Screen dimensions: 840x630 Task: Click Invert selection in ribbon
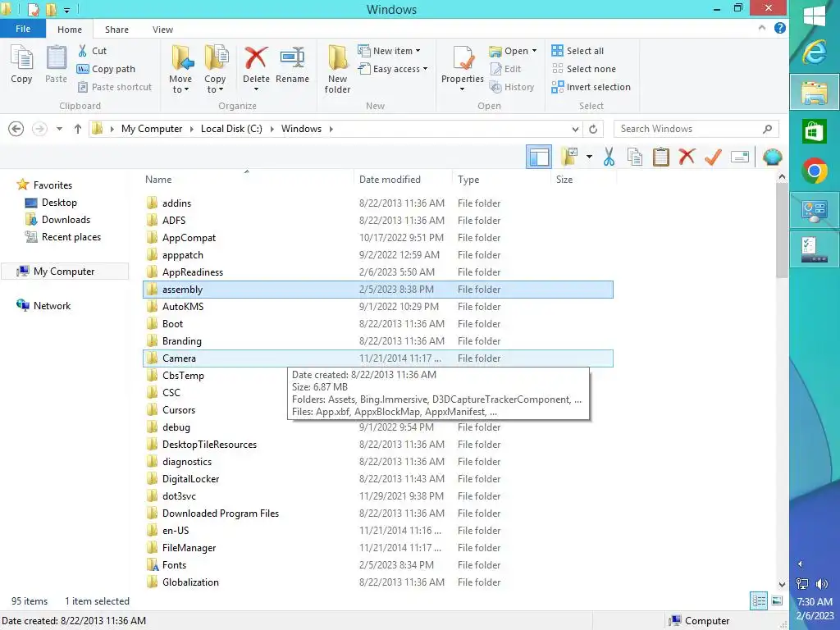click(591, 87)
